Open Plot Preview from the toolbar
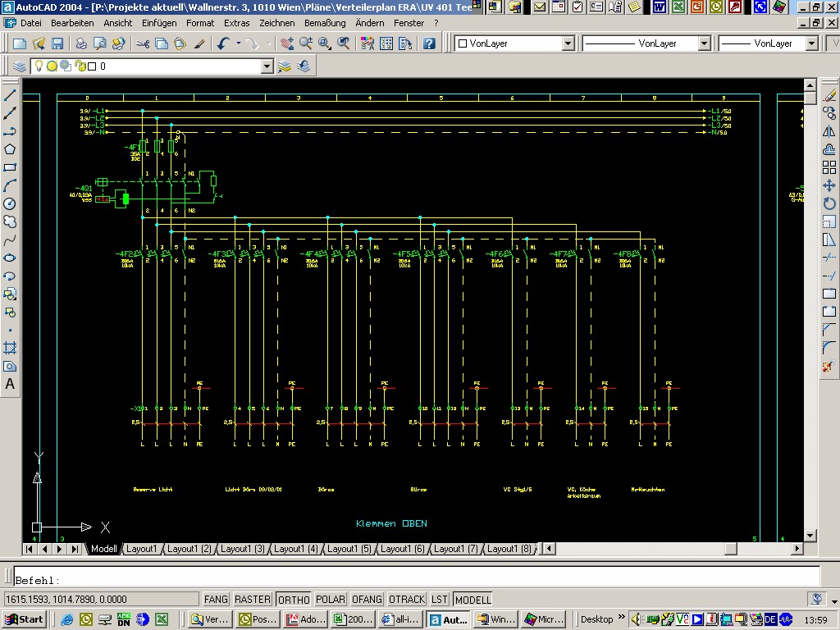 tap(99, 43)
